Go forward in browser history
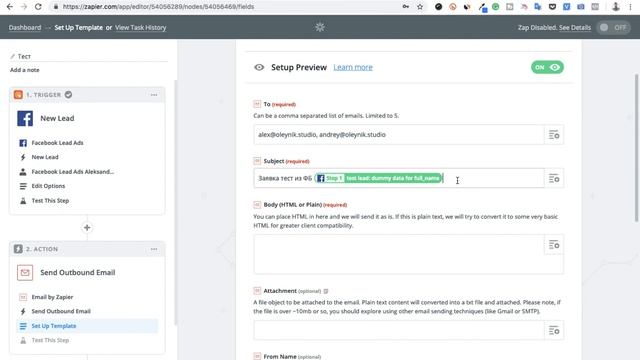 [24, 7]
